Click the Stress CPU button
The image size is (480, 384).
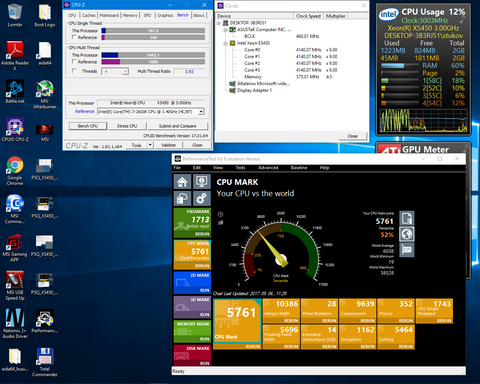tap(127, 126)
